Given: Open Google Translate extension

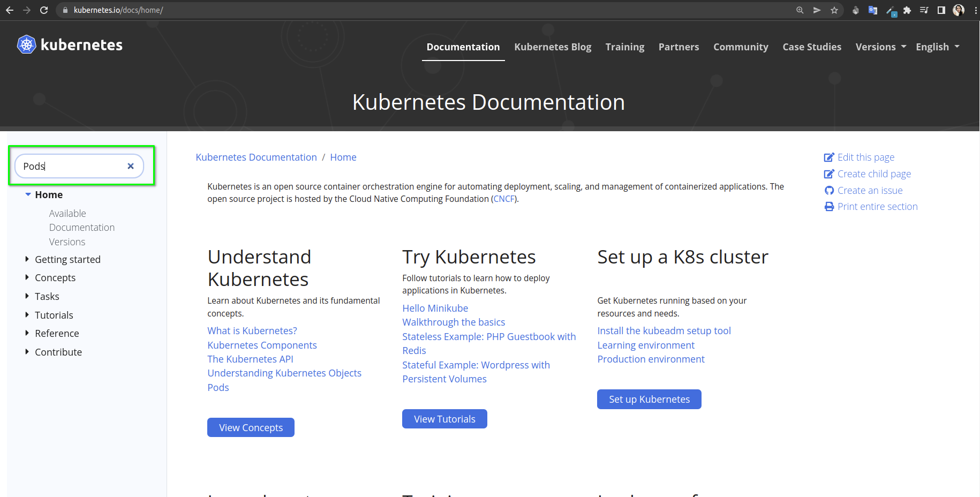Looking at the screenshot, I should 873,10.
